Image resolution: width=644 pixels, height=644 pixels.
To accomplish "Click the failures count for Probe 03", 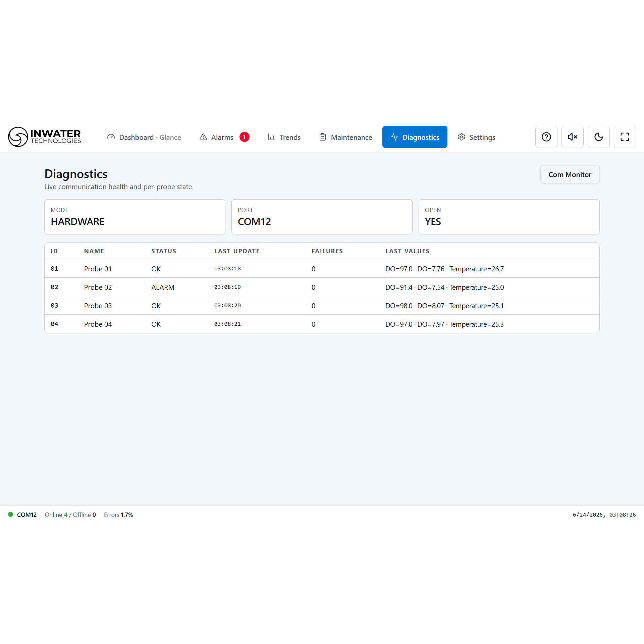I will pyautogui.click(x=313, y=306).
